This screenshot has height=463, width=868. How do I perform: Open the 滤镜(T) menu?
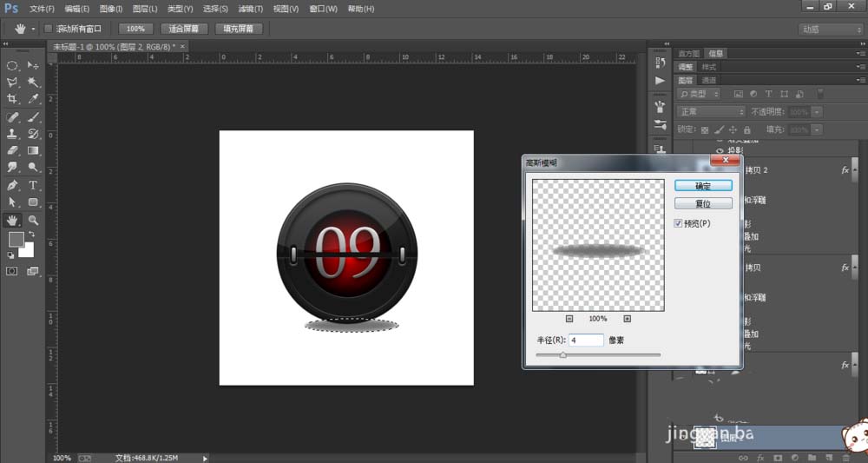coord(250,9)
